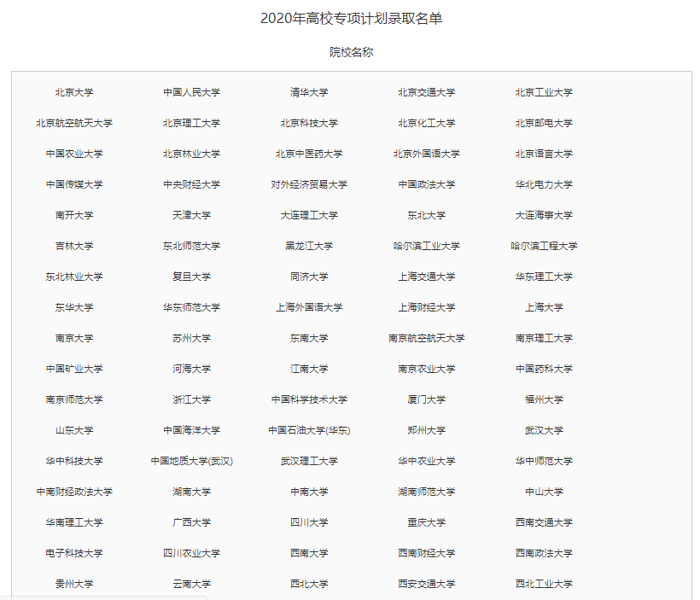
Task: Open 中国人民大学 in the list
Action: pos(191,92)
